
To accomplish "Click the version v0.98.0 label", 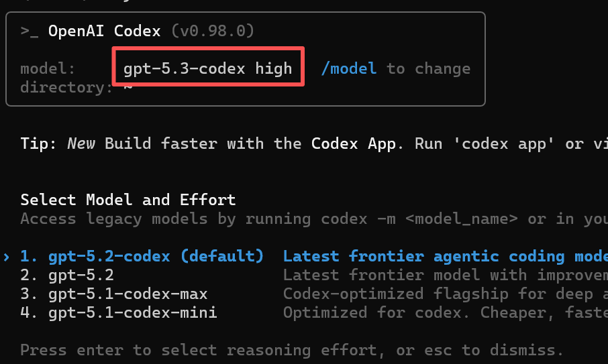I will (x=213, y=31).
